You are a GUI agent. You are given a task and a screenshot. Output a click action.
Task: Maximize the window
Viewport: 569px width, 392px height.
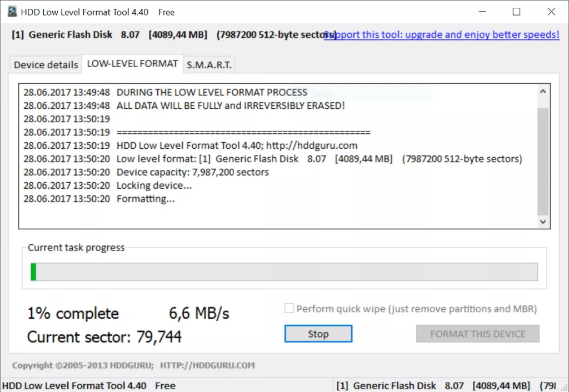coord(516,12)
